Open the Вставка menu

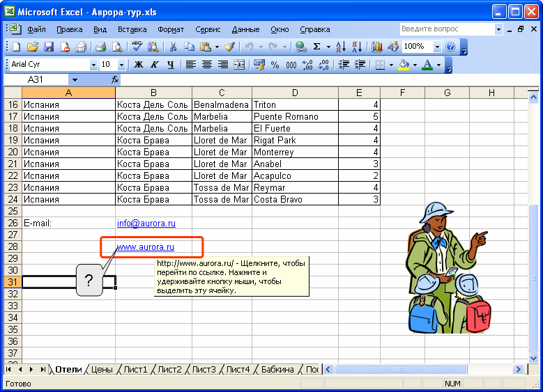coord(132,29)
